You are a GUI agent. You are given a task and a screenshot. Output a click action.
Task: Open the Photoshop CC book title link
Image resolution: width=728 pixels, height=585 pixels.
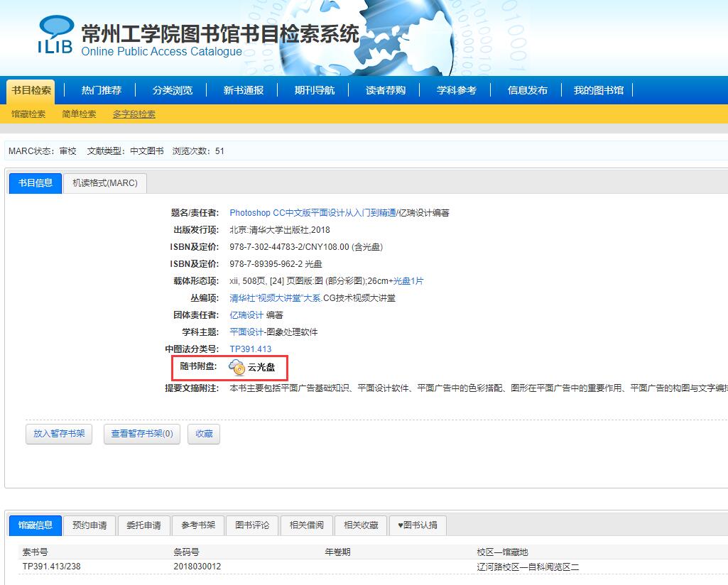pos(313,212)
